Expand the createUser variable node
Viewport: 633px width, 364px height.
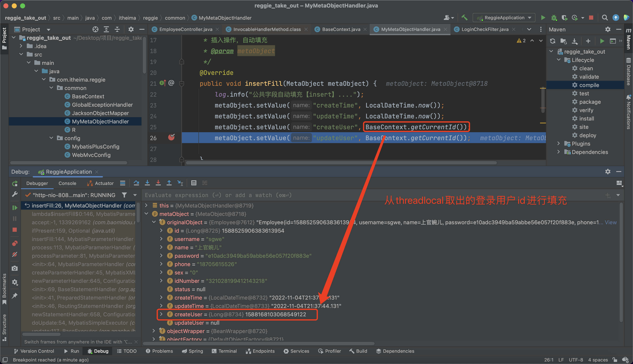tap(161, 314)
